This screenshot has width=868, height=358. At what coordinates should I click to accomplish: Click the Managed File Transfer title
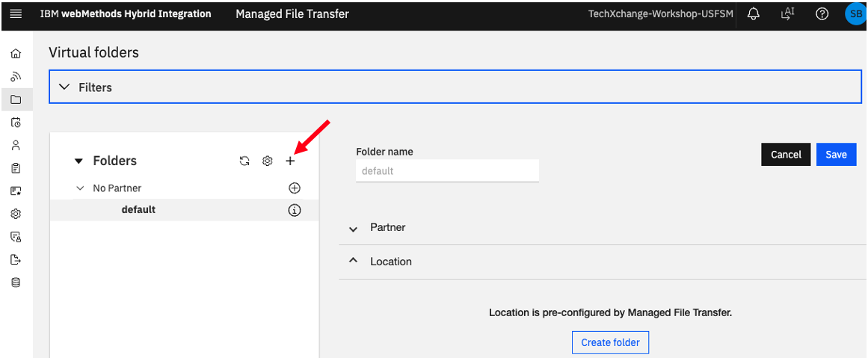pyautogui.click(x=292, y=14)
